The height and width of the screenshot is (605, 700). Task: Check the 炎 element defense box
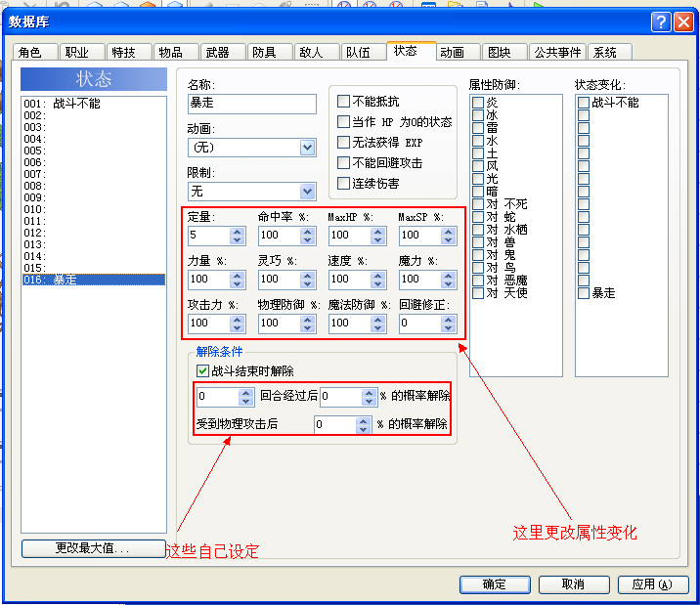click(478, 103)
